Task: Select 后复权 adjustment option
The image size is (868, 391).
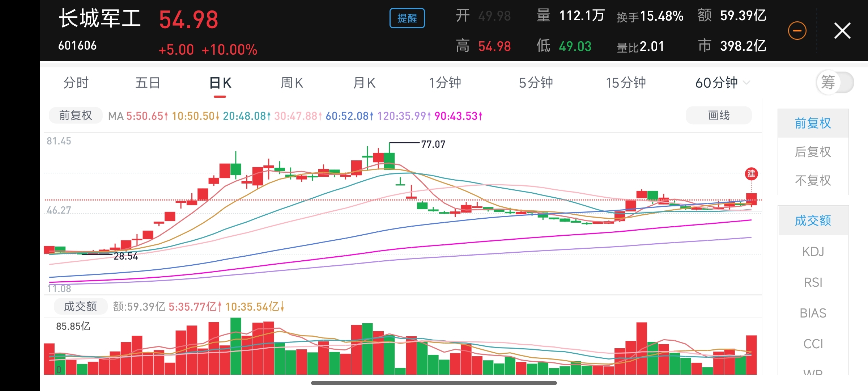Action: pos(813,152)
